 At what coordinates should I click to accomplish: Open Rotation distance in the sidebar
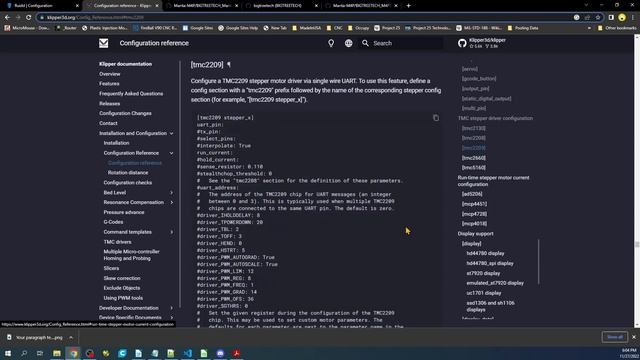coord(128,173)
